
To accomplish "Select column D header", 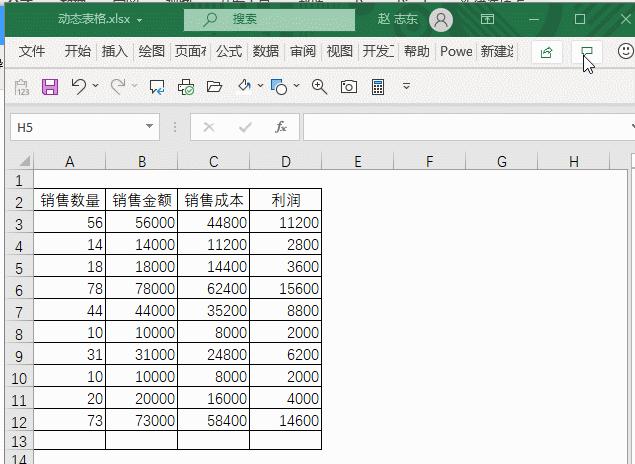I will pyautogui.click(x=286, y=162).
